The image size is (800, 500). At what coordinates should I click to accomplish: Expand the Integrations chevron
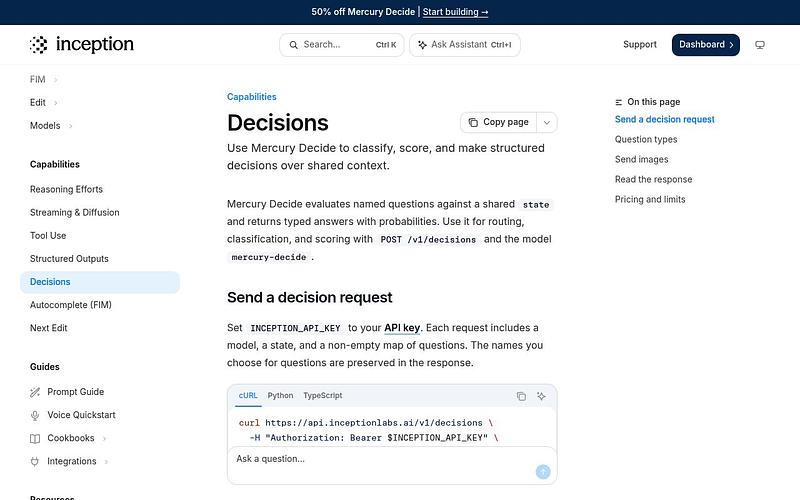pyautogui.click(x=106, y=462)
